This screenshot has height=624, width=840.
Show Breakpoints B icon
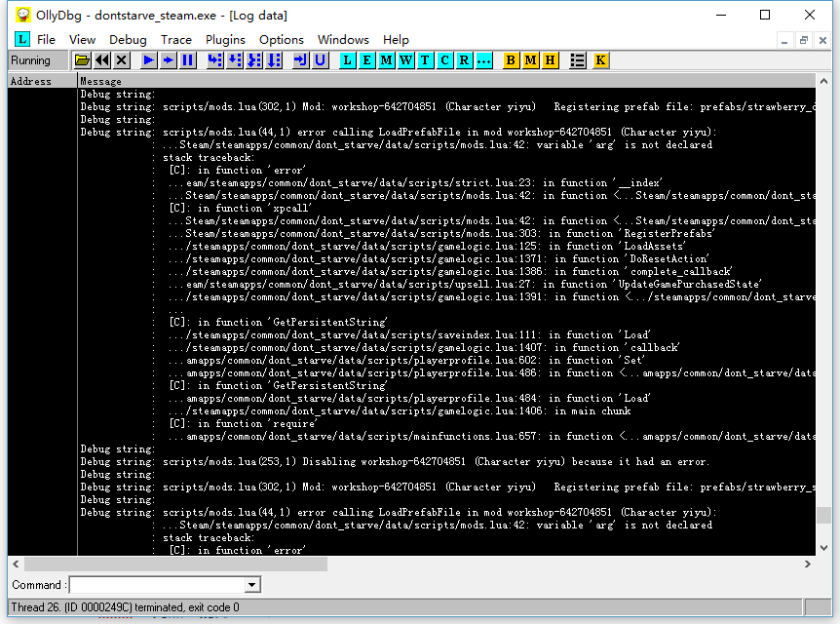click(511, 60)
